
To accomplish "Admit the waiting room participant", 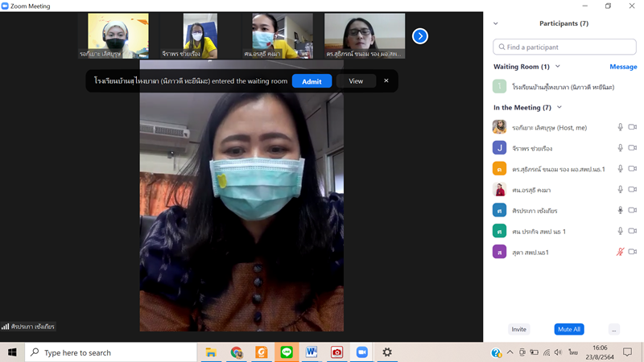I will coord(312,81).
